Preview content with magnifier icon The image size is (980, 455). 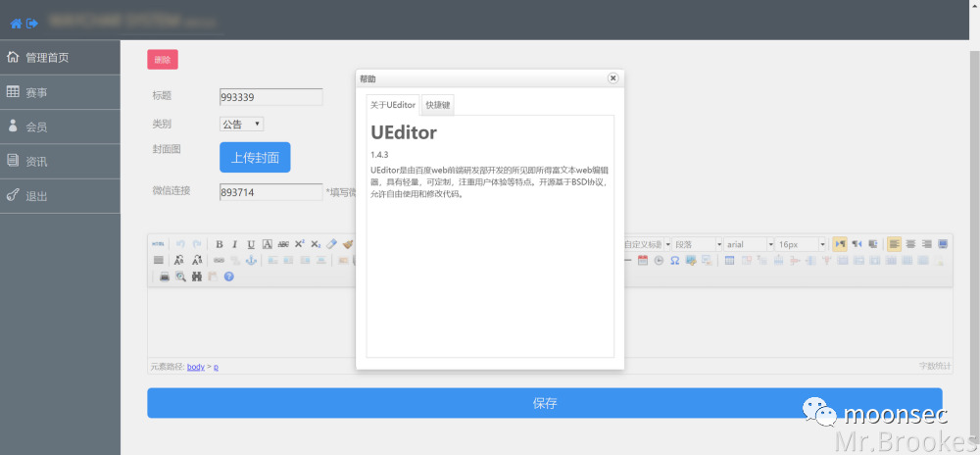(180, 277)
